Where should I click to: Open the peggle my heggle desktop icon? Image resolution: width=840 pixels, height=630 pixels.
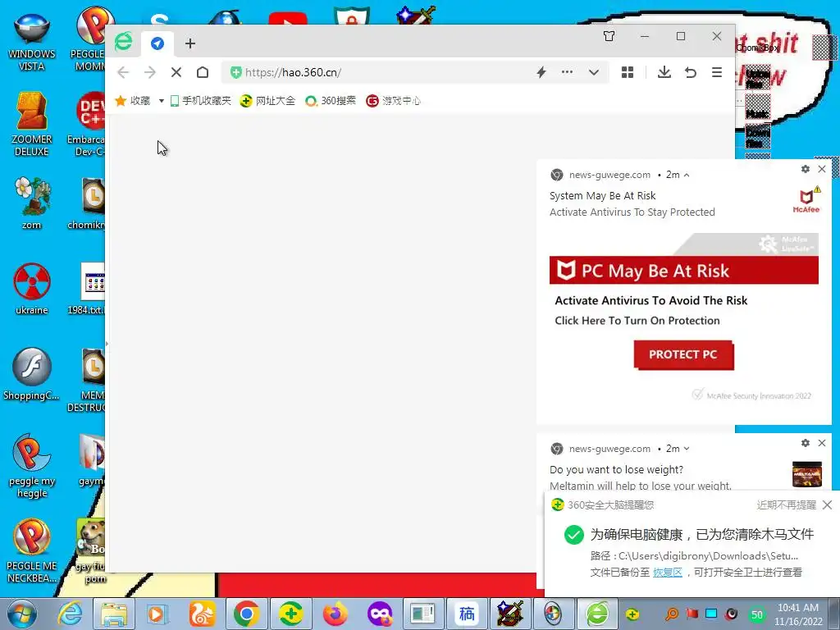[32, 466]
